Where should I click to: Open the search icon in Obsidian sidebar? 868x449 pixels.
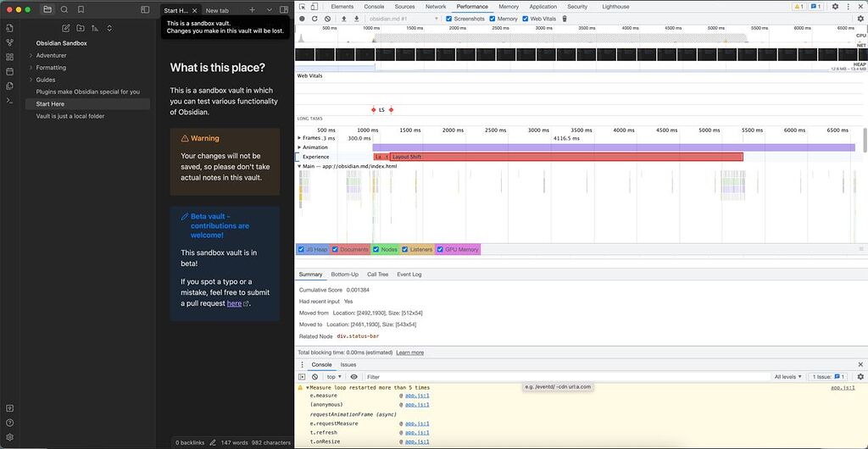[x=64, y=9]
